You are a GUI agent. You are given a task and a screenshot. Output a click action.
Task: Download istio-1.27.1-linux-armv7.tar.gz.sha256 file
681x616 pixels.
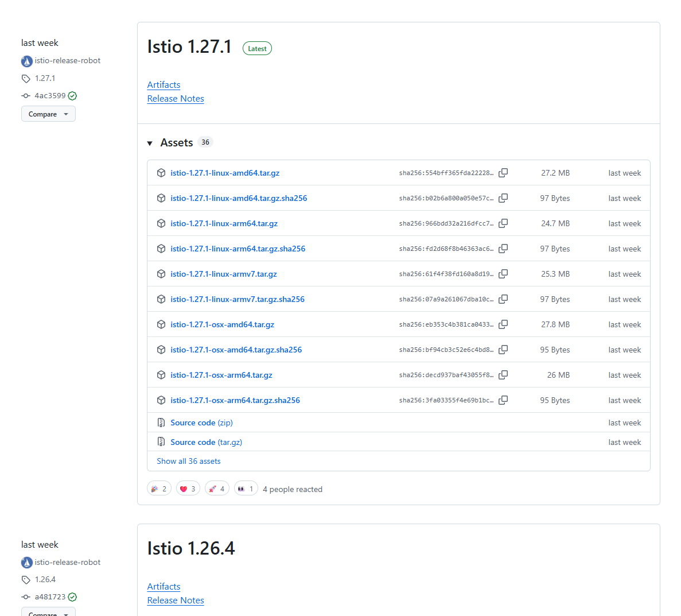tap(238, 299)
